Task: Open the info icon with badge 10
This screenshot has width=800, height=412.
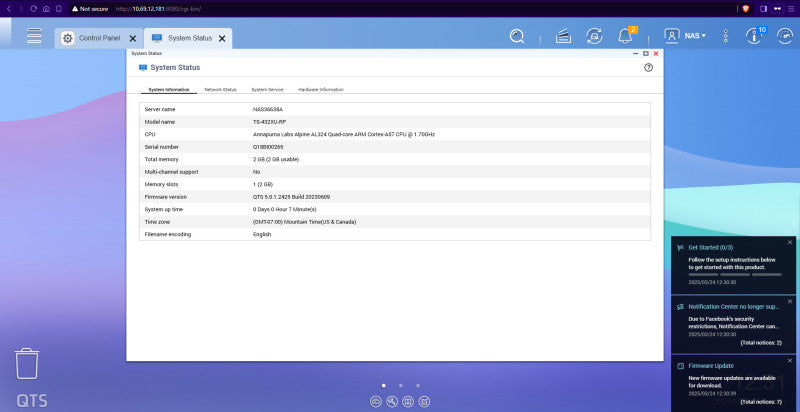Action: 754,36
